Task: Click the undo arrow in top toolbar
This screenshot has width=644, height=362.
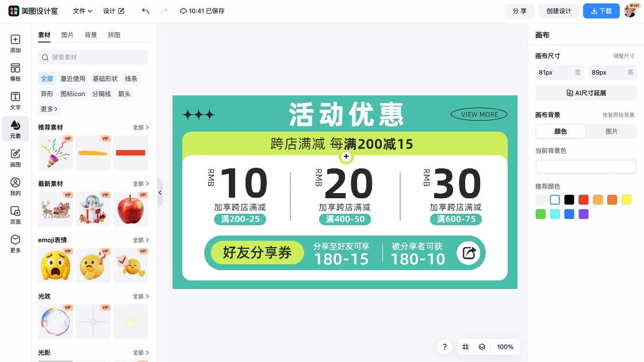Action: point(144,10)
